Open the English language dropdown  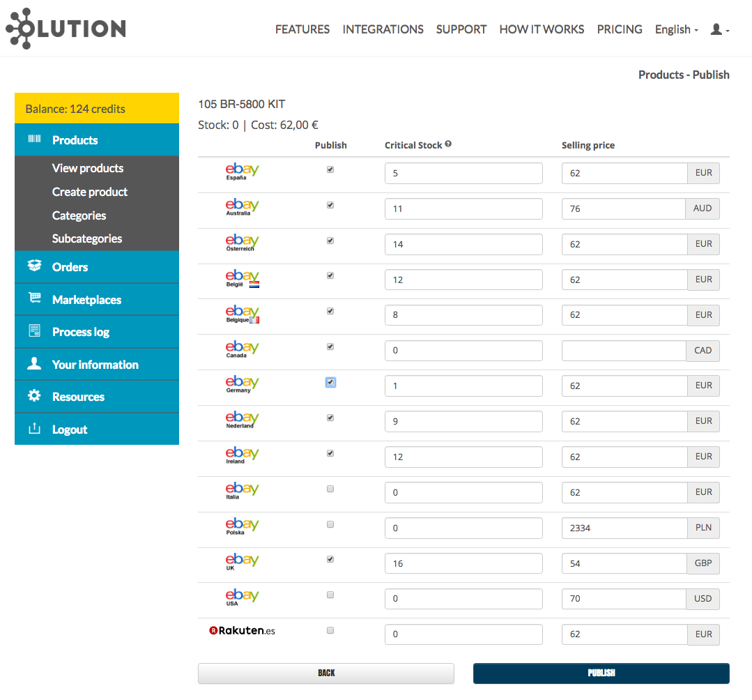676,30
